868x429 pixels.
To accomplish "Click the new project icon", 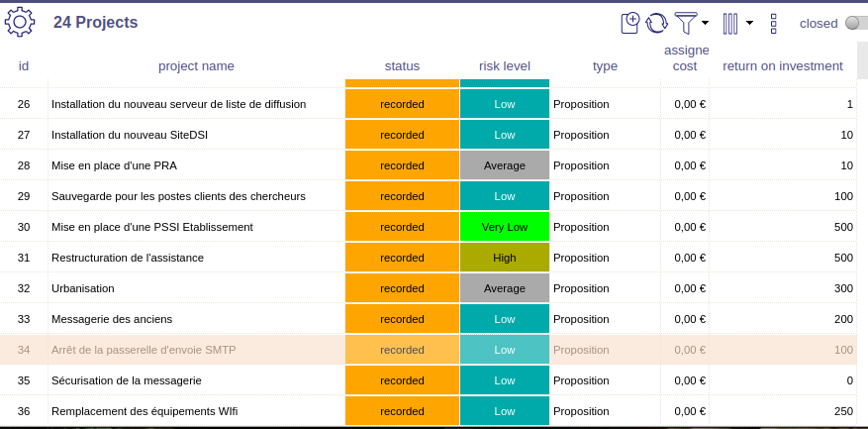I will click(630, 23).
